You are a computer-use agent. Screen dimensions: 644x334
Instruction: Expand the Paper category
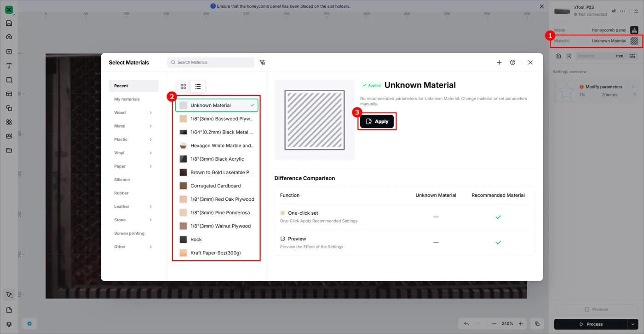(151, 166)
